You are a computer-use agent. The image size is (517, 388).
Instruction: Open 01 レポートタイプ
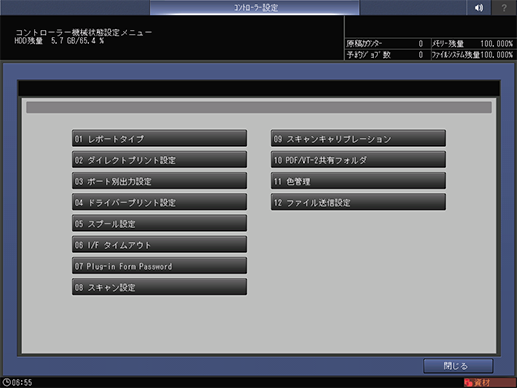pyautogui.click(x=159, y=138)
